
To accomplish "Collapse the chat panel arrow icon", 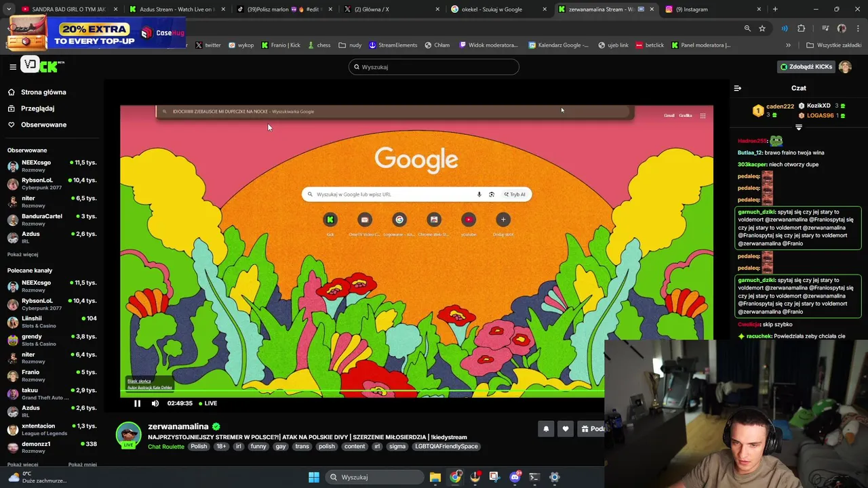I will (738, 88).
